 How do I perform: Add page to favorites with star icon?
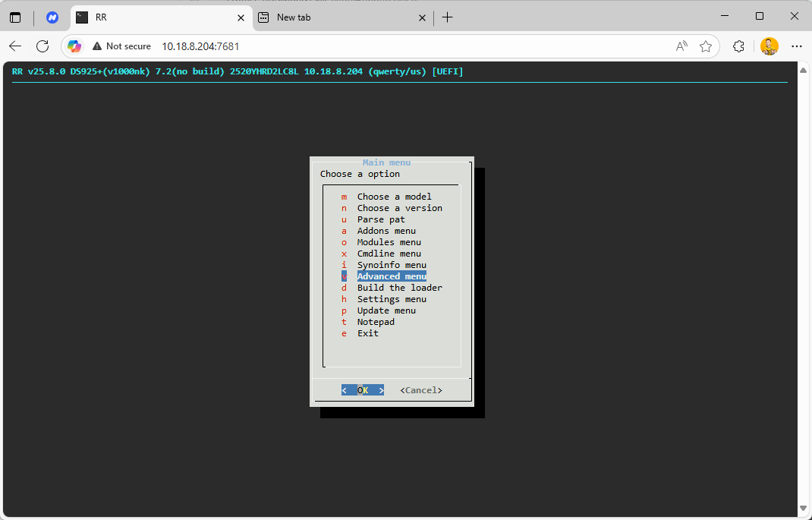705,46
